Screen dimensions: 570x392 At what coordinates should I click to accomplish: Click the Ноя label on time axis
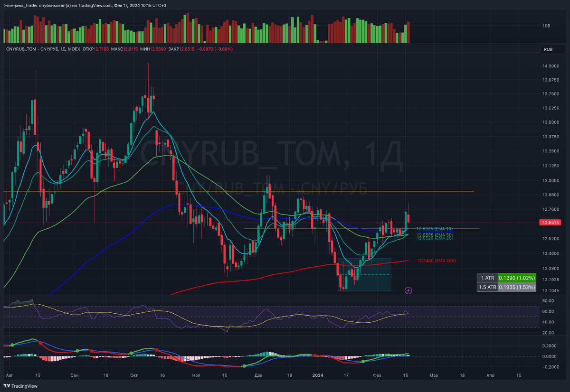click(197, 375)
